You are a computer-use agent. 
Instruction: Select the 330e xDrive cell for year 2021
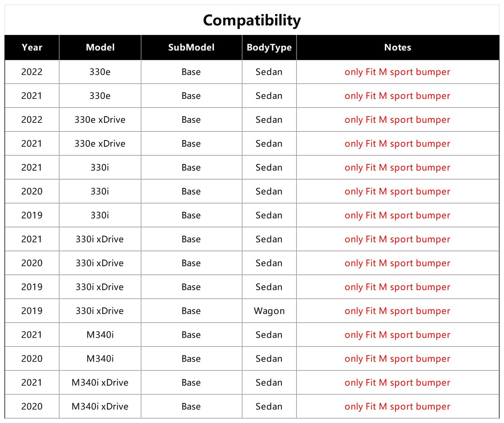coord(100,144)
